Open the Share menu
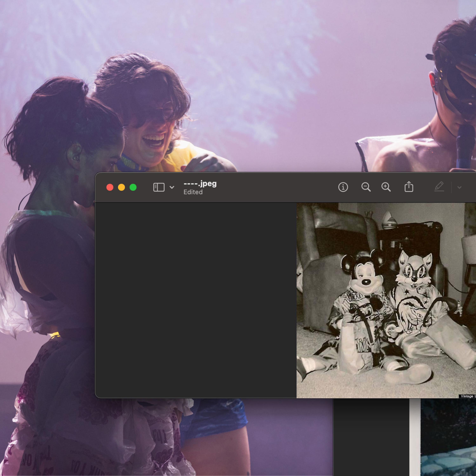 (x=409, y=187)
